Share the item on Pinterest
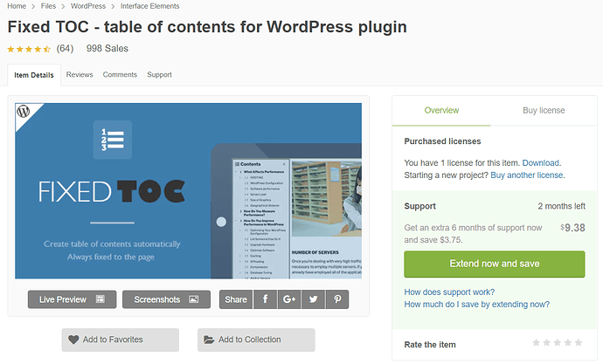This screenshot has height=364, width=603. [337, 299]
